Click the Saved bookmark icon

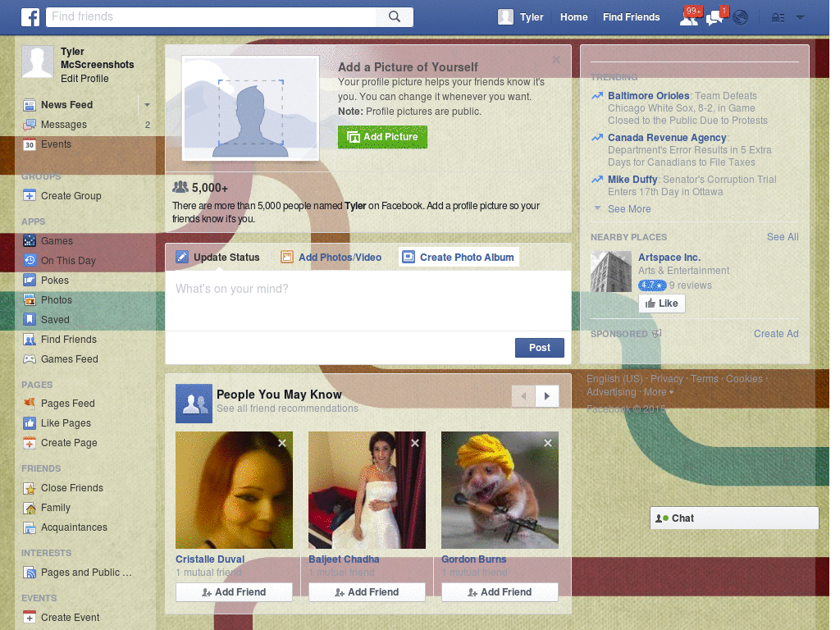click(30, 320)
